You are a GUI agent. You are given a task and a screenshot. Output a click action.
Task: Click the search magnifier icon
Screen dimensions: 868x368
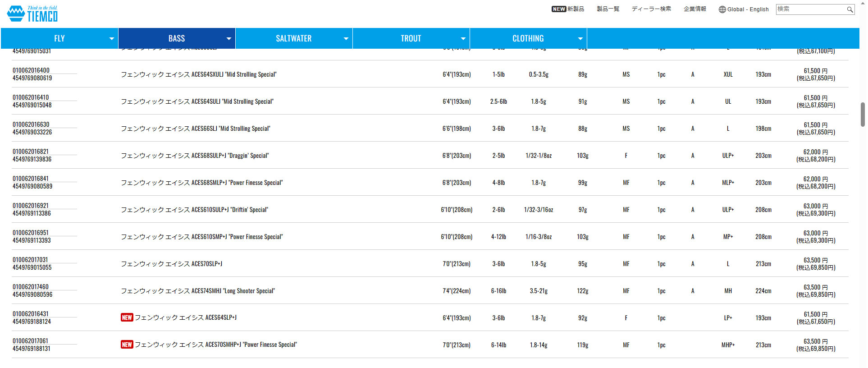(x=850, y=9)
